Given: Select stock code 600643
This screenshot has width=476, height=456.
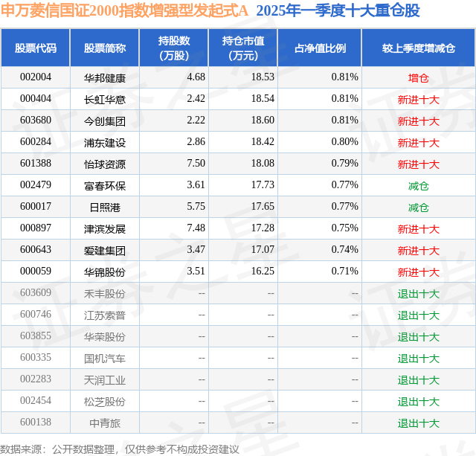Looking at the screenshot, I should coord(36,249).
